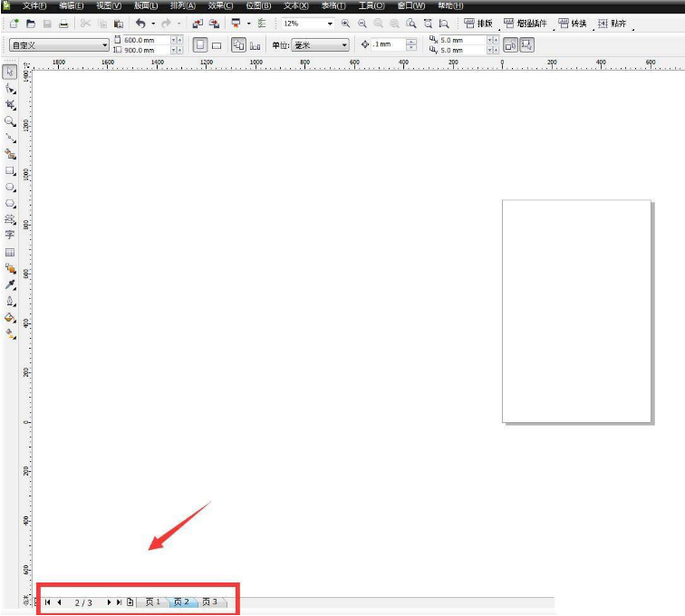Image resolution: width=685 pixels, height=616 pixels.
Task: Click the Export icon
Action: click(x=214, y=24)
